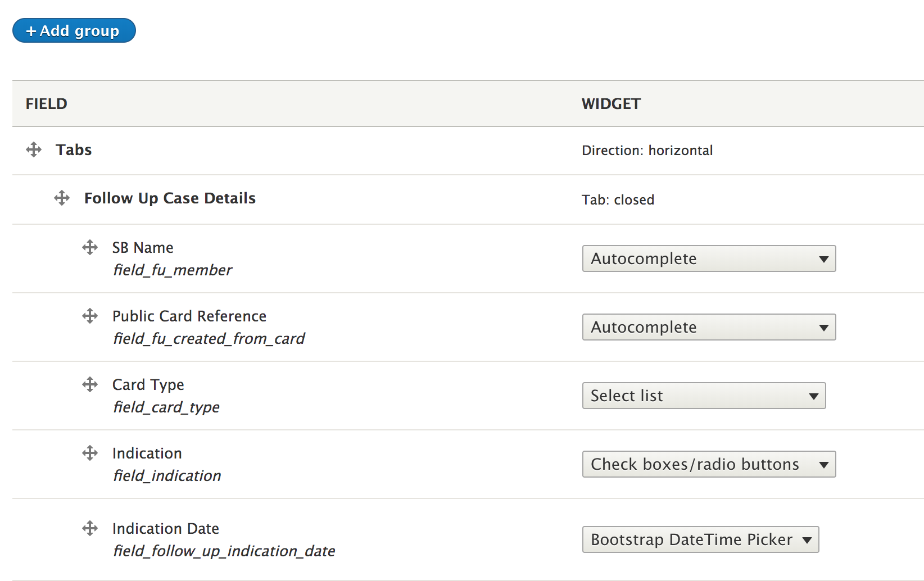Select the move icon for Public Card Reference
924x581 pixels.
[x=90, y=316]
